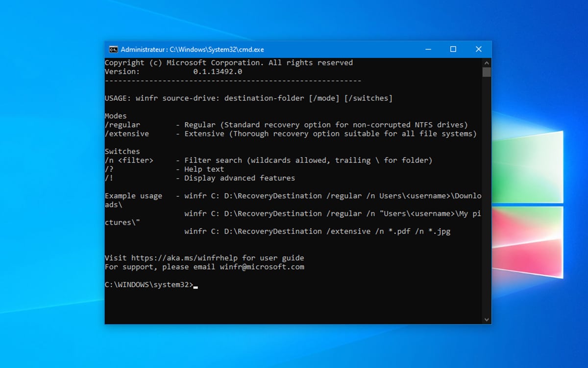The height and width of the screenshot is (368, 588).
Task: Click the Example usage label
Action: click(134, 196)
